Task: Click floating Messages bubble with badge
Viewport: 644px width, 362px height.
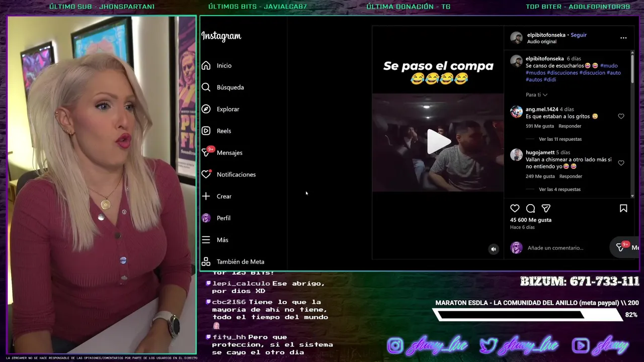Action: pyautogui.click(x=624, y=247)
